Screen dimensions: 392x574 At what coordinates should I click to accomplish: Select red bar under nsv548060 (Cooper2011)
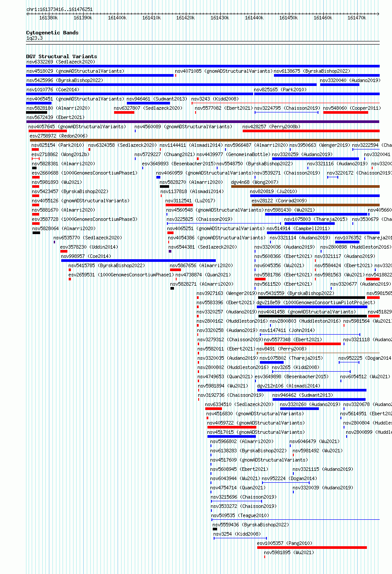coord(346,112)
